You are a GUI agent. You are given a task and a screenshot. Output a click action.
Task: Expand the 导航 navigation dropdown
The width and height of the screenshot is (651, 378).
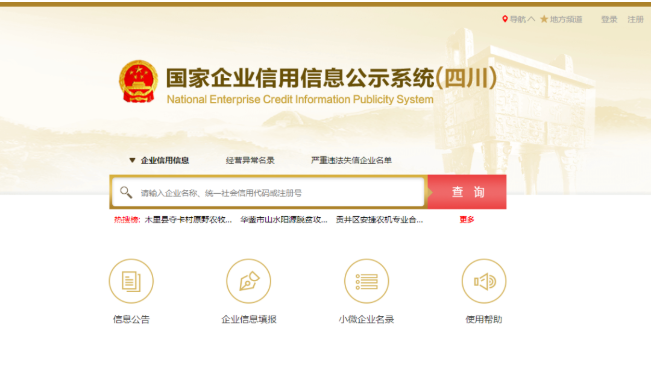[522, 19]
